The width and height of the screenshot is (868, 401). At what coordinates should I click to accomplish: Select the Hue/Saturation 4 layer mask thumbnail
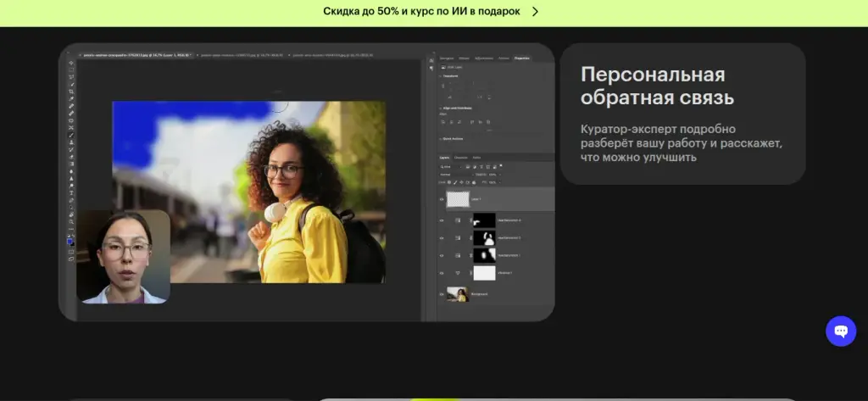pyautogui.click(x=484, y=220)
